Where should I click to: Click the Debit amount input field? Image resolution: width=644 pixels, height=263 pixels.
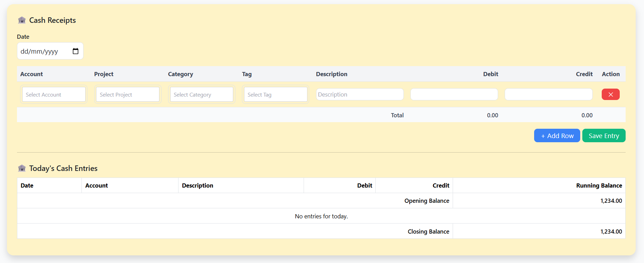[454, 94]
